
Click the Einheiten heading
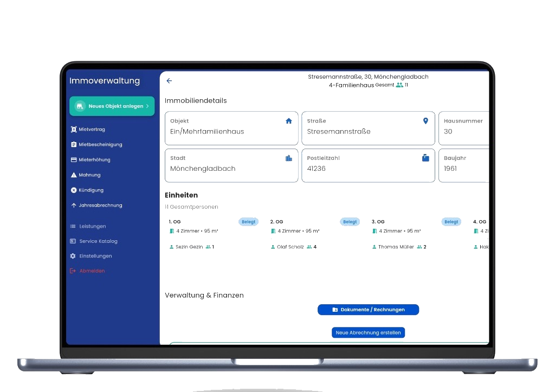181,195
